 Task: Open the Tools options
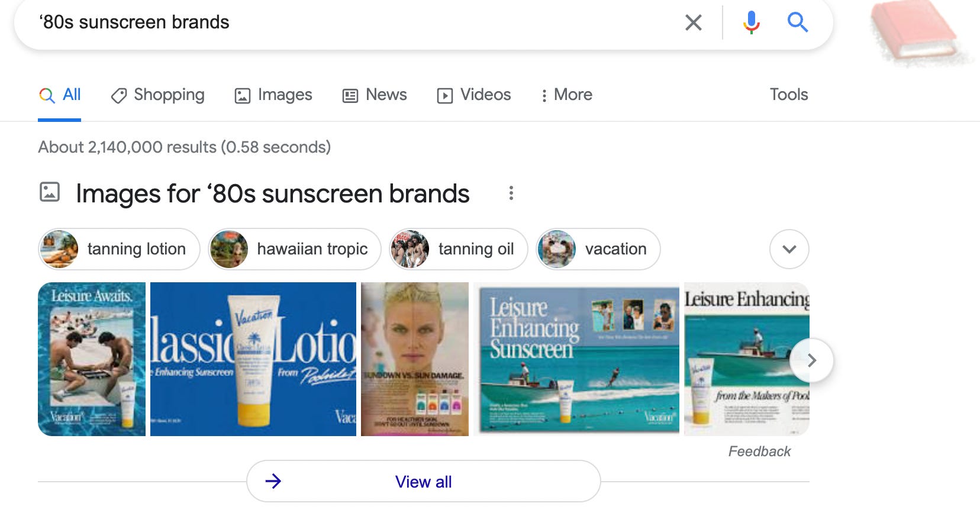[789, 95]
